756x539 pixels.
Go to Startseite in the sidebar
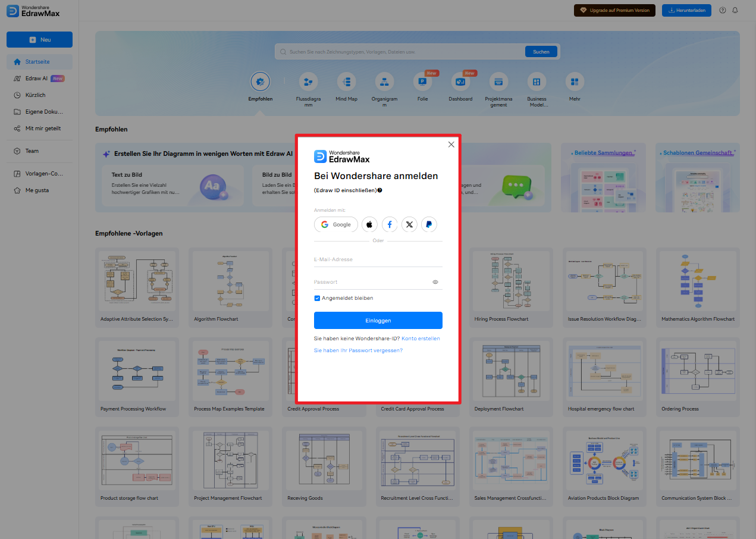tap(36, 61)
